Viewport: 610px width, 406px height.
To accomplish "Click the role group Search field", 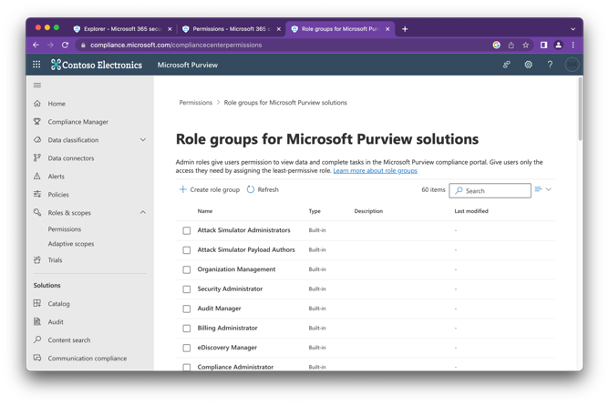I will click(x=490, y=191).
